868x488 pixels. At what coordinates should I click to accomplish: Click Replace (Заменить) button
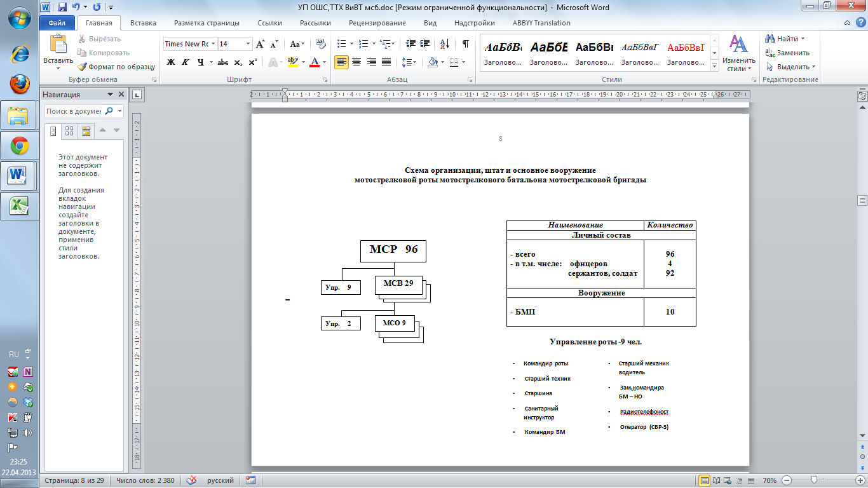click(787, 53)
